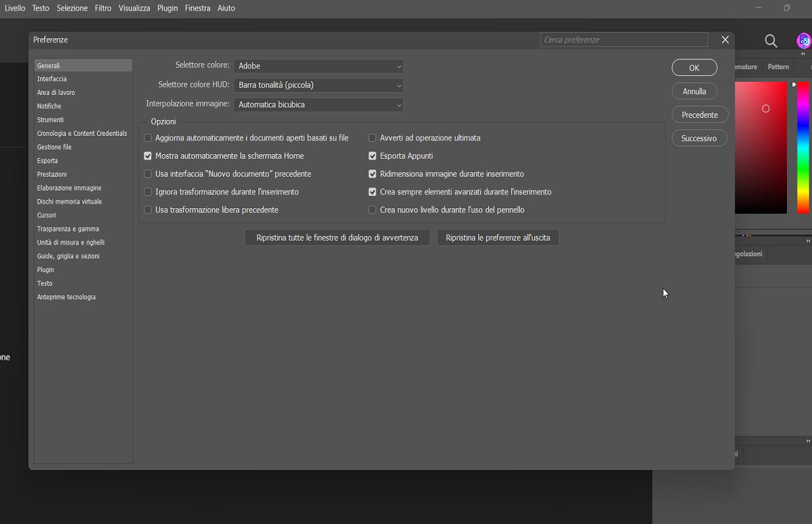Viewport: 812px width, 524px height.
Task: Click the search magnifier icon in Photoshop
Action: (x=770, y=41)
